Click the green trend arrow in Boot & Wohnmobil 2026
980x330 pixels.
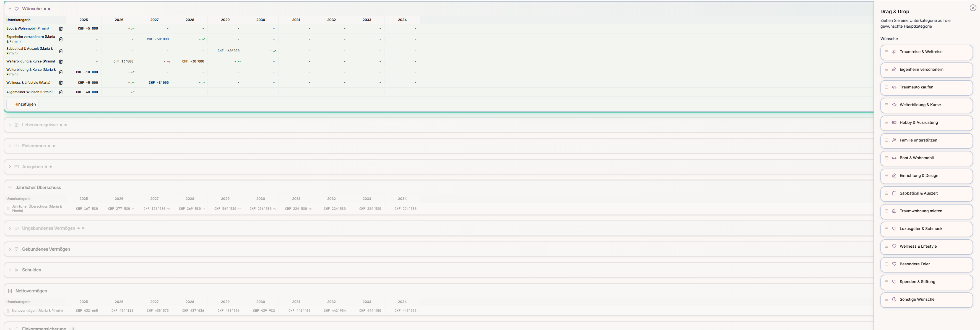click(133, 29)
